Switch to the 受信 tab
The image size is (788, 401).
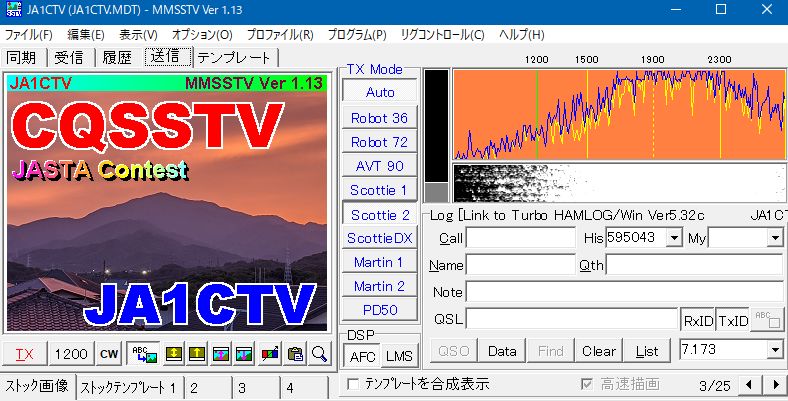coord(69,57)
